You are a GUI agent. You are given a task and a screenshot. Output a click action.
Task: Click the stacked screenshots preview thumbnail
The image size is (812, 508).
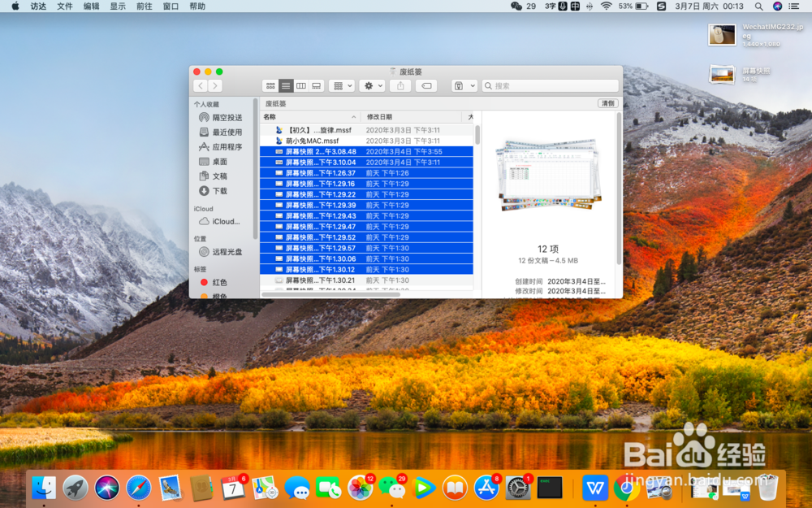[x=548, y=175]
